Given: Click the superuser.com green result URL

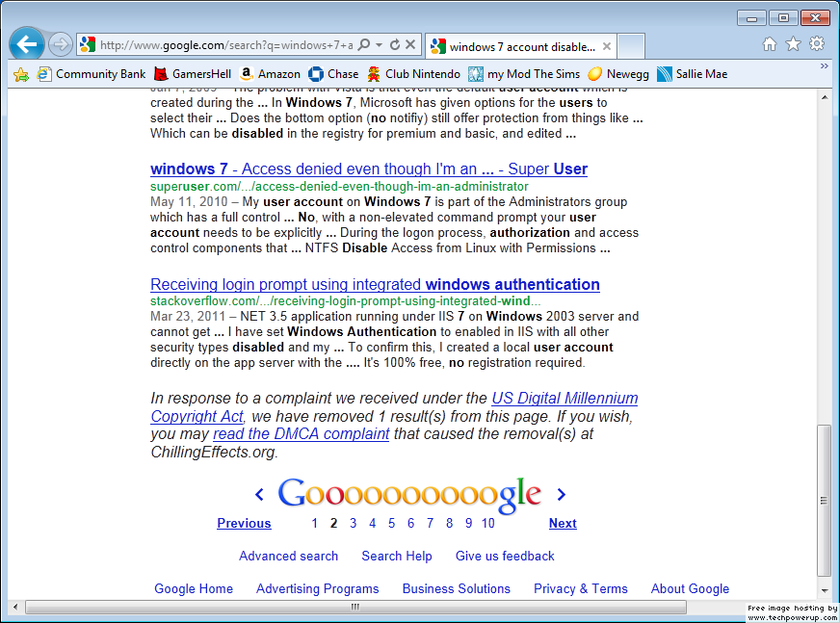Looking at the screenshot, I should (x=339, y=187).
